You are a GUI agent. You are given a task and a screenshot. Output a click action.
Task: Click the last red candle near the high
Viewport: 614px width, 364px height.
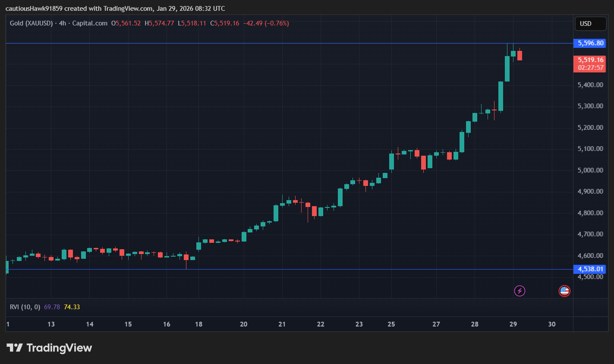coord(520,56)
